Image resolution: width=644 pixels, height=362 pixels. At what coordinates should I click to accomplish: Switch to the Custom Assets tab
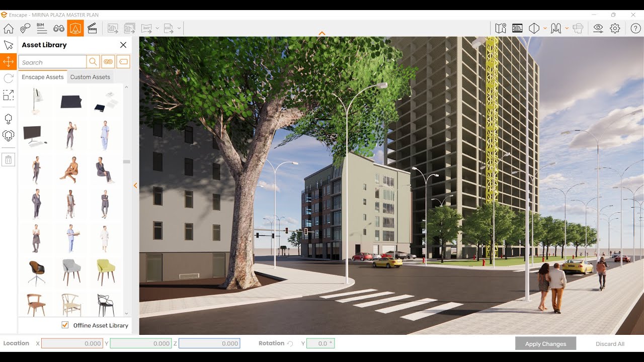(x=90, y=77)
